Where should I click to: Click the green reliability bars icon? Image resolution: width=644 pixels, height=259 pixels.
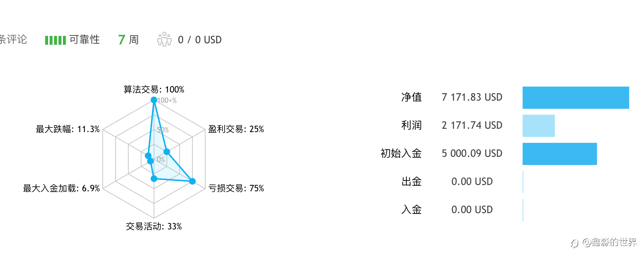click(55, 40)
